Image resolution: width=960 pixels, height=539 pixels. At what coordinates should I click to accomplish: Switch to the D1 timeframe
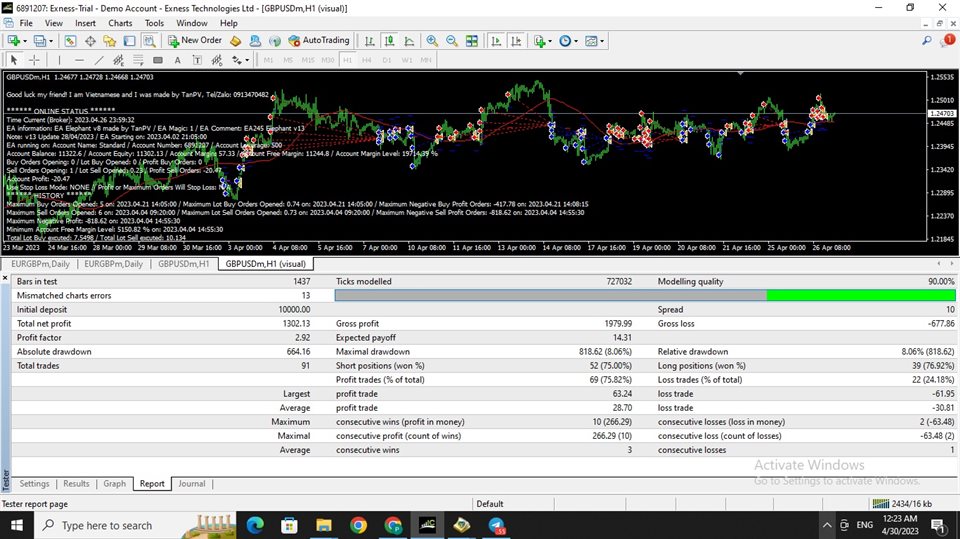coord(387,60)
